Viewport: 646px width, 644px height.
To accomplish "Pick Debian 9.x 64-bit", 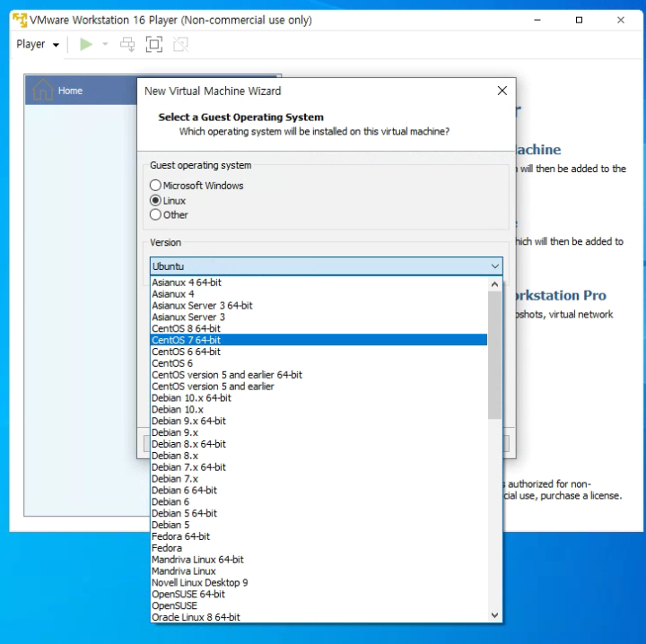I will 319,421.
